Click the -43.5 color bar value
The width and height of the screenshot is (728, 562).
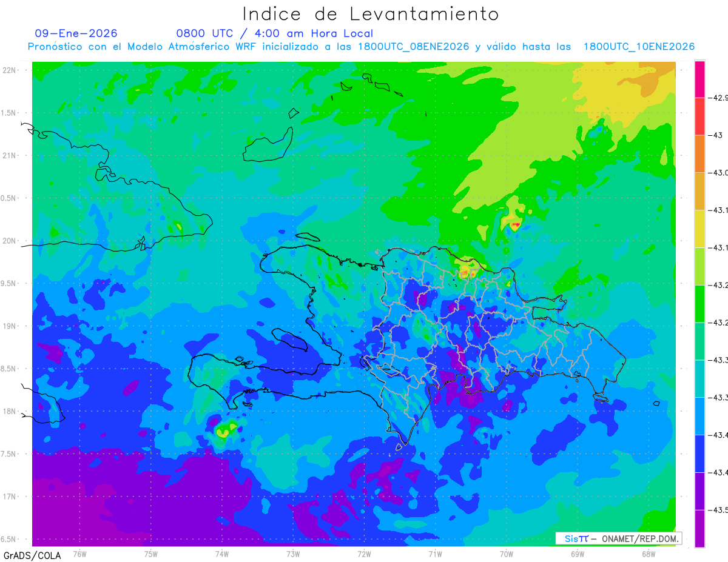(719, 510)
